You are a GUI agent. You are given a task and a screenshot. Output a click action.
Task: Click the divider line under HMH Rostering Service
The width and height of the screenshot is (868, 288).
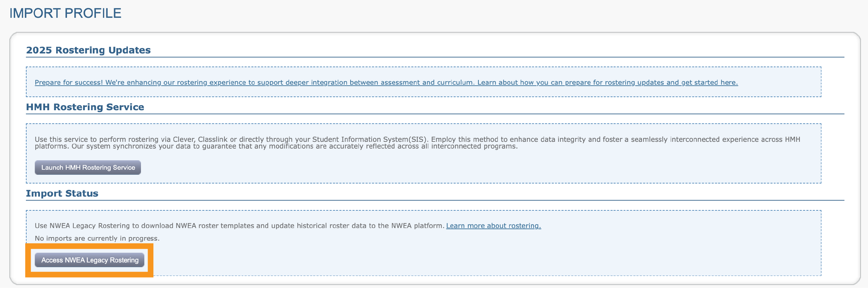[435, 114]
